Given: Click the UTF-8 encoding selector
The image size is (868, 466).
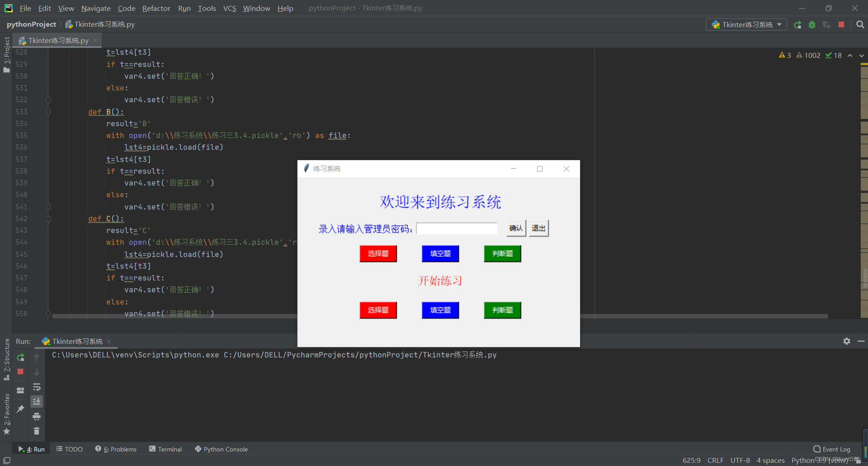Looking at the screenshot, I should (x=740, y=460).
